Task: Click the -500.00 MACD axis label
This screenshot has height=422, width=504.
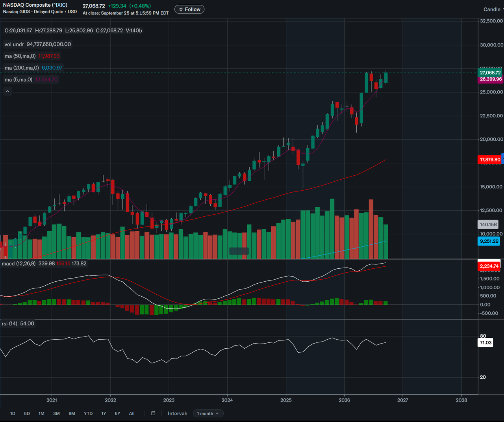Action: coord(489,313)
